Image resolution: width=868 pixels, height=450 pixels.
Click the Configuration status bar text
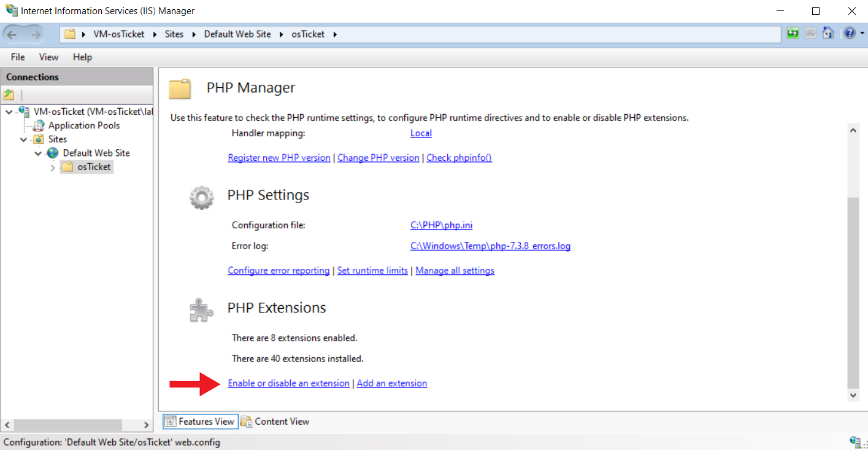click(x=112, y=442)
